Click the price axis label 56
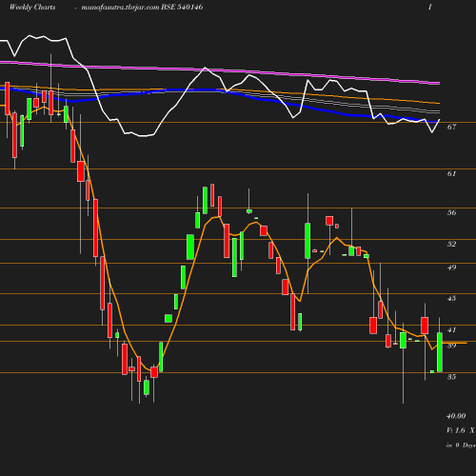The height and width of the screenshot is (476, 476). pyautogui.click(x=451, y=212)
